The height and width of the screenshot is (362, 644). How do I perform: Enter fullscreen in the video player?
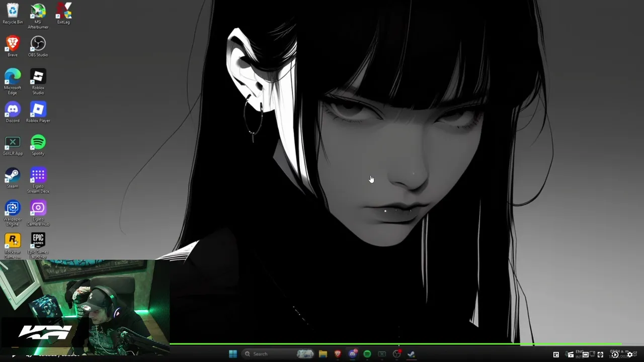(x=600, y=354)
